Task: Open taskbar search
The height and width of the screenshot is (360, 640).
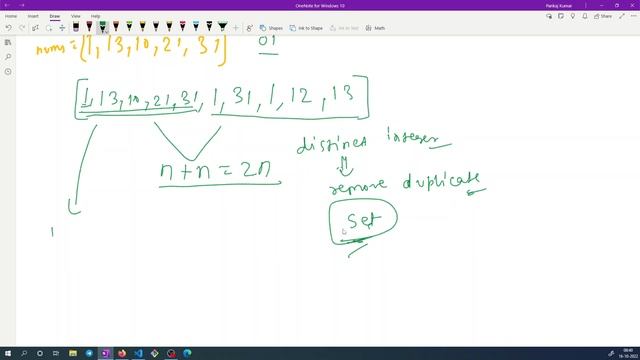Action: click(24, 353)
